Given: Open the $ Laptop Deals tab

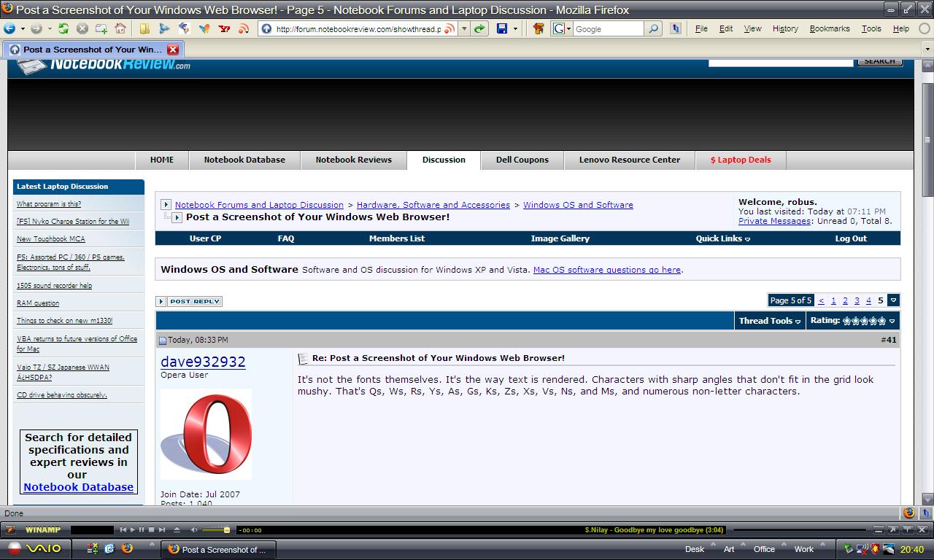Looking at the screenshot, I should [x=741, y=160].
